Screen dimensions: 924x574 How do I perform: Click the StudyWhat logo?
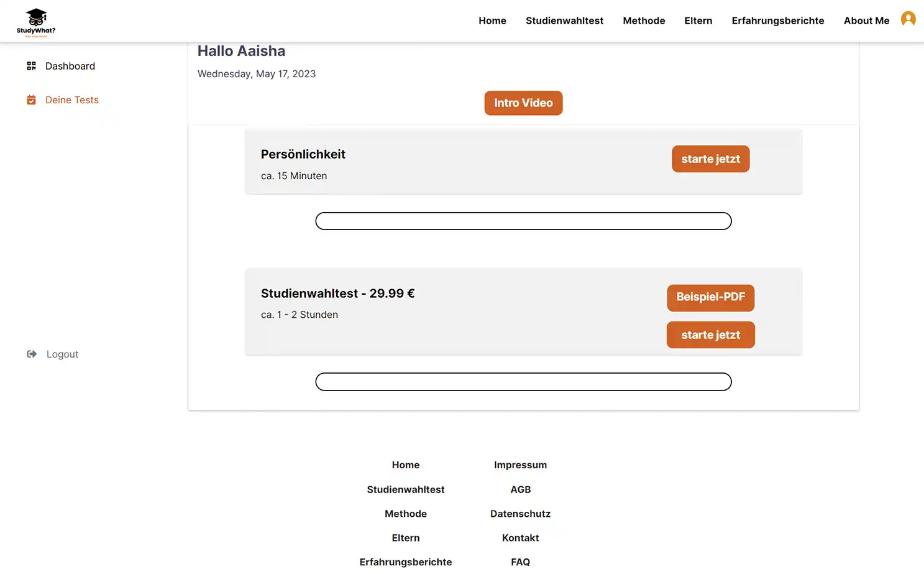pyautogui.click(x=36, y=22)
